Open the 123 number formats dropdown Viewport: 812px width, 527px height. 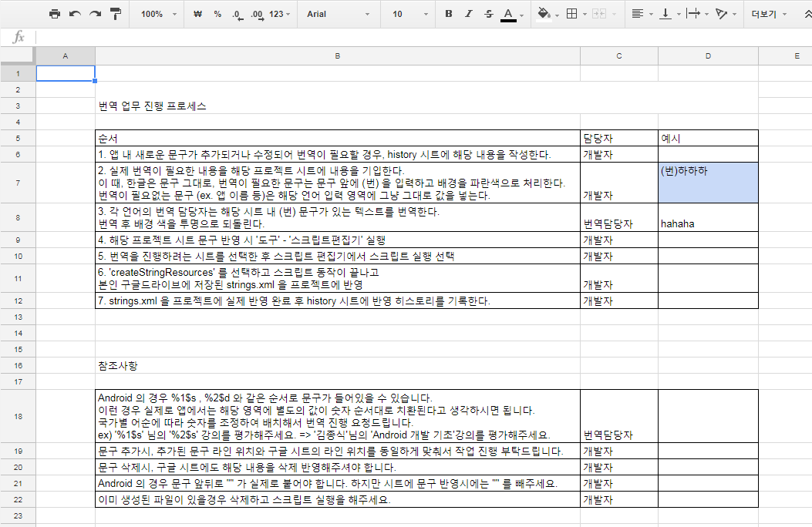280,14
